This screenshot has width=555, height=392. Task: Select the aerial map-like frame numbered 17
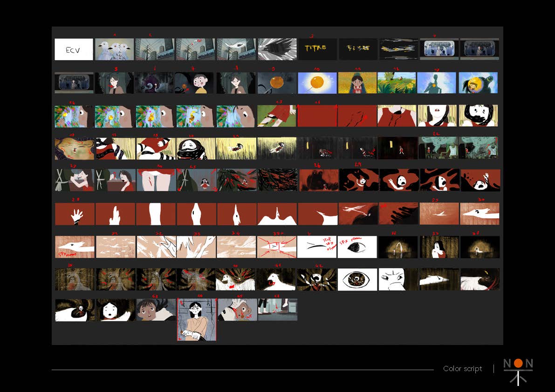[74, 149]
